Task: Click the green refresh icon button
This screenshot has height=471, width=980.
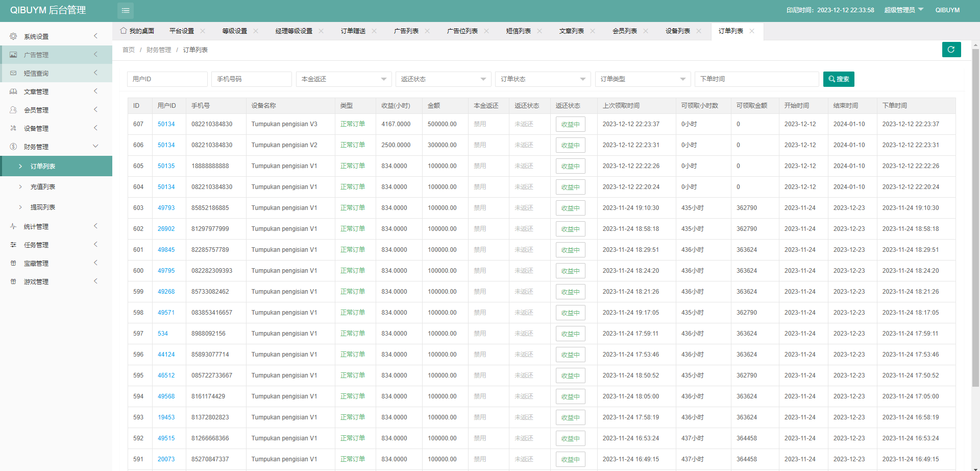Action: [951, 50]
